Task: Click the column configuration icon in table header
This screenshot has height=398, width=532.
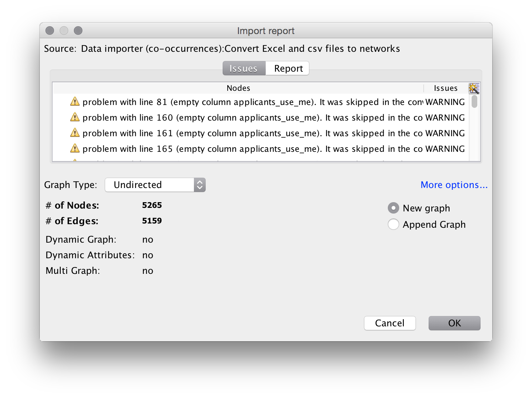Action: pos(474,88)
